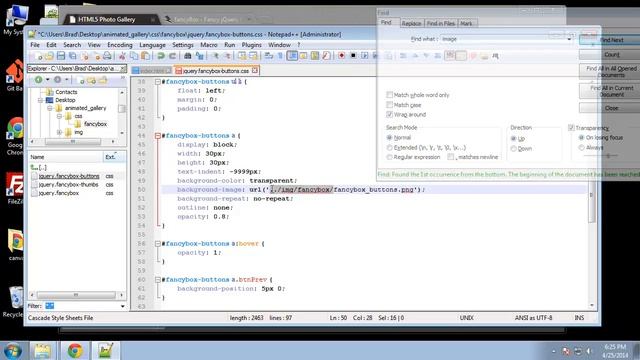Toggle the Transparency checkbox

571,128
